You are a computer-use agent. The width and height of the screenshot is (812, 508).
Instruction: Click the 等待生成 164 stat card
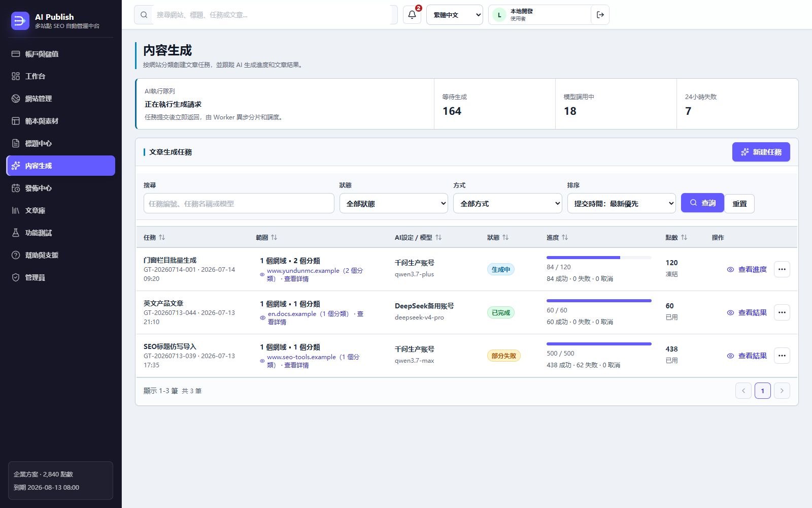click(x=495, y=104)
